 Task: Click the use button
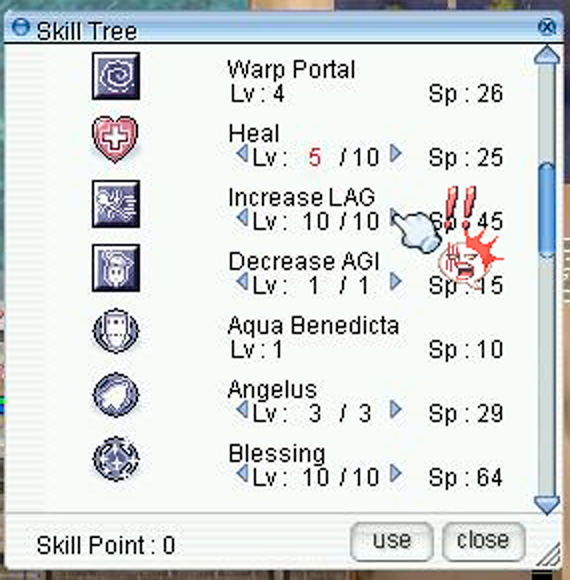click(392, 542)
